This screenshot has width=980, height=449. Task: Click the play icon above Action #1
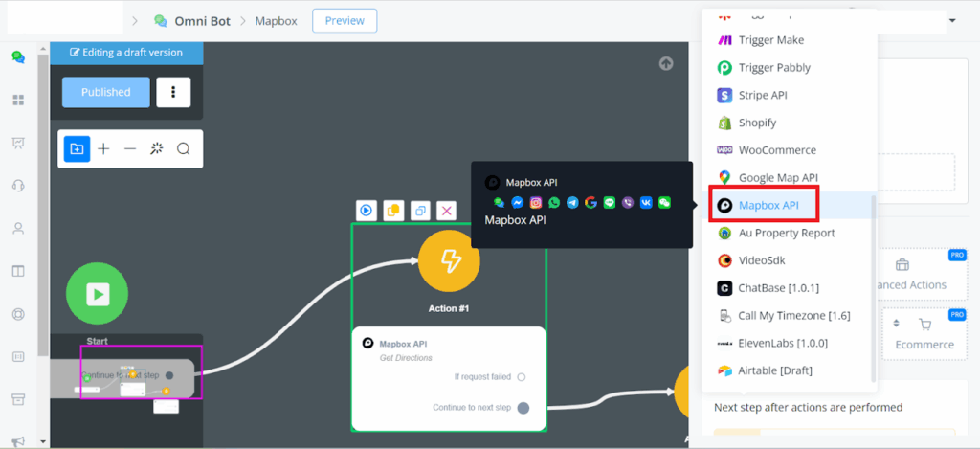tap(366, 210)
